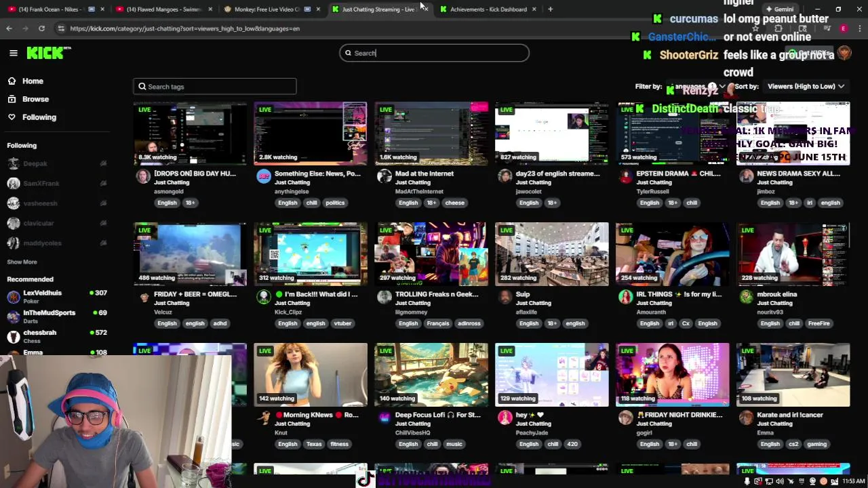Click 420 tag under PeachyJade stream

572,444
